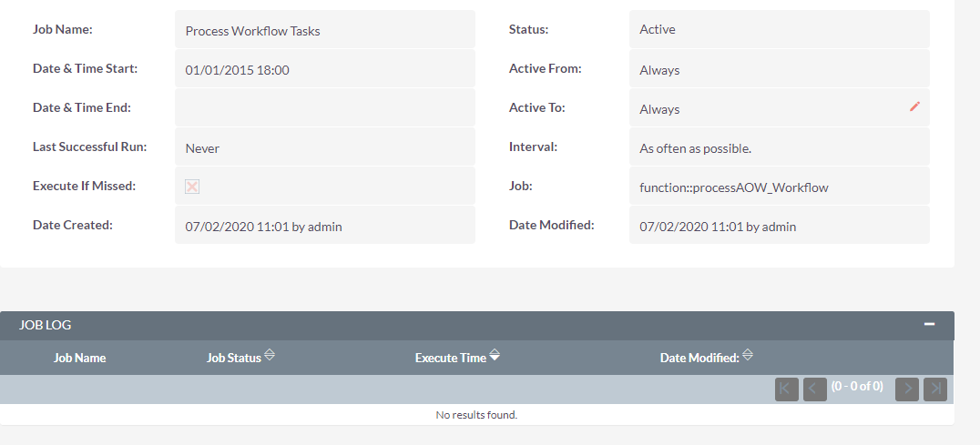Click the pencil edit icon beside Active To

click(x=914, y=106)
